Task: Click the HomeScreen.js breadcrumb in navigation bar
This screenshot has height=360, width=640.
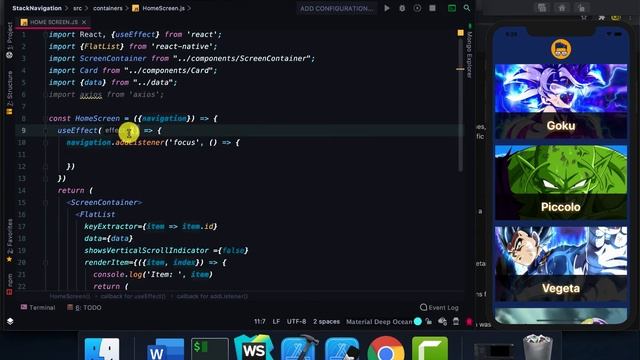Action: tap(159, 8)
